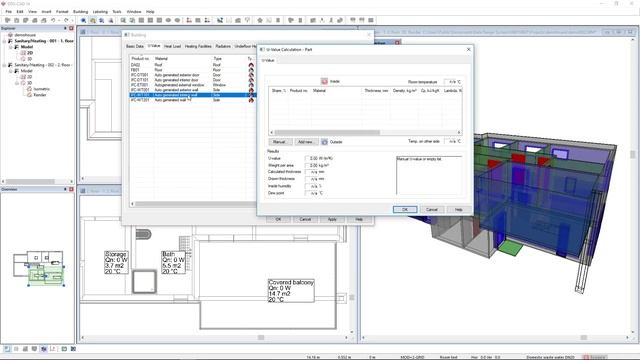Switch to Radiators tab in Building dialog
640x360 pixels.
(x=223, y=46)
